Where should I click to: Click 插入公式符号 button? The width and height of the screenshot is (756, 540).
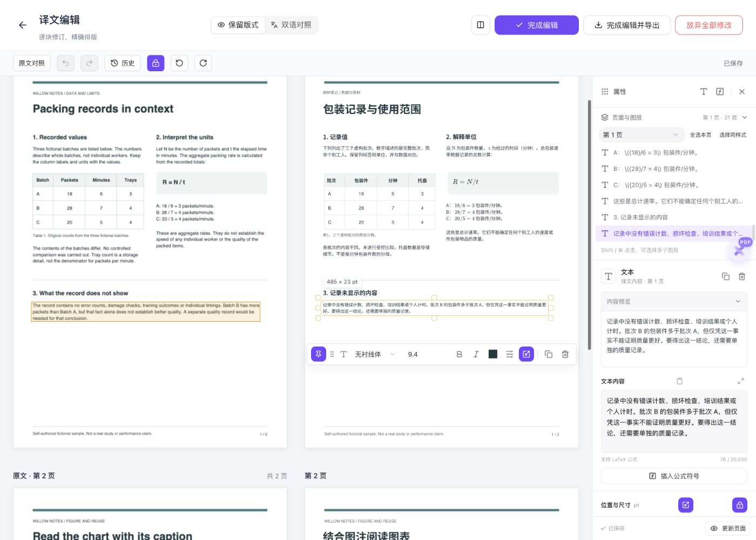[x=674, y=476]
